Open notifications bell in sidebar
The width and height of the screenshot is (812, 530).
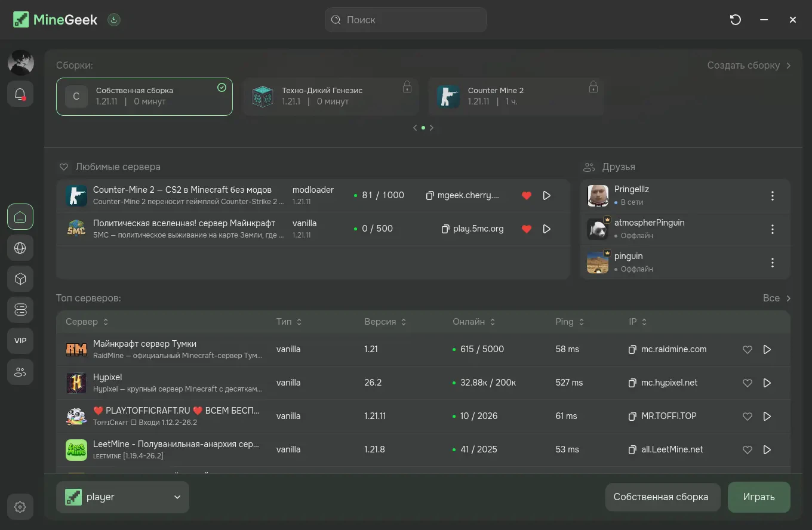click(x=20, y=94)
